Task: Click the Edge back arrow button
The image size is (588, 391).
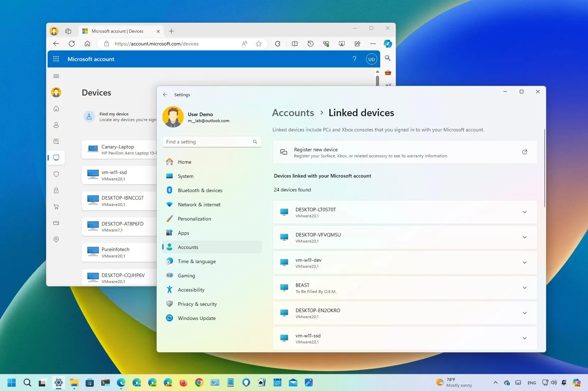Action: (56, 44)
